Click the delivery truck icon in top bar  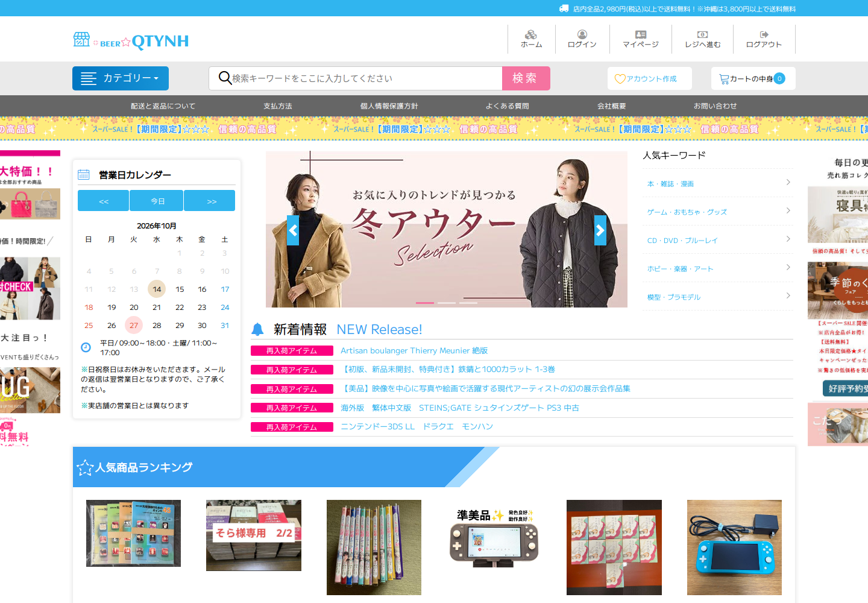564,8
